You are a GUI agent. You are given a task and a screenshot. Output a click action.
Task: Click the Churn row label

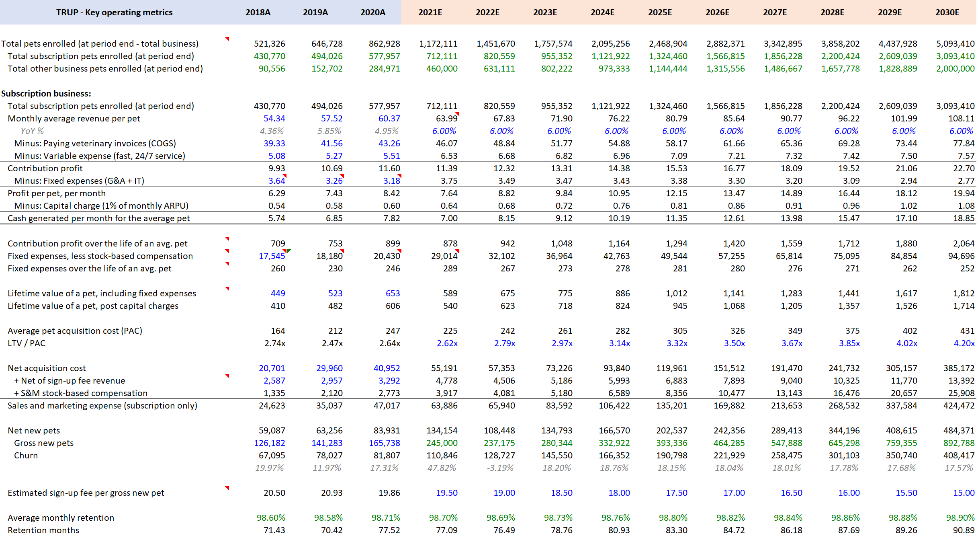(26, 455)
